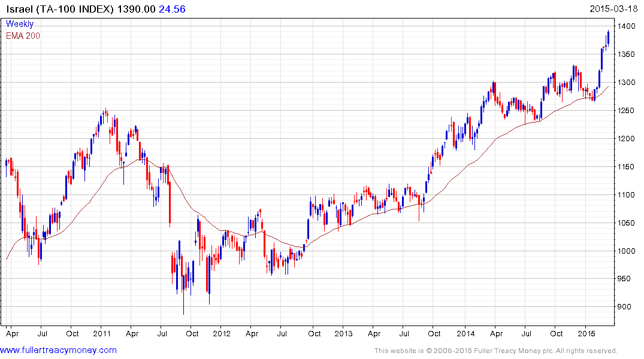Viewport: 644px width, 359px height.
Task: Select the last price value 1390.00
Action: point(137,9)
